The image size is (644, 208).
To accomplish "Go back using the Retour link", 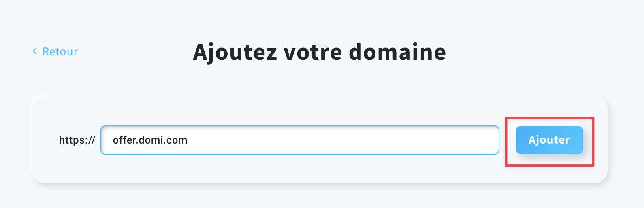I will click(55, 51).
